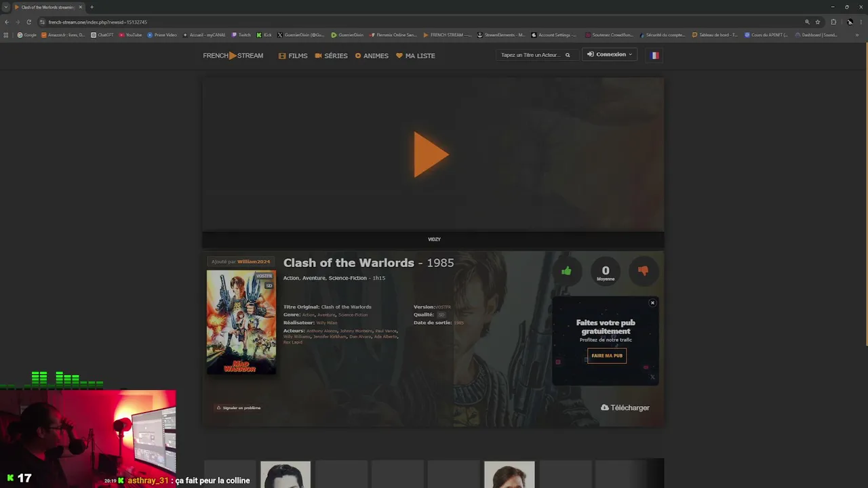868x488 pixels.
Task: Open the Amazon.fr bookmark
Action: (63, 35)
